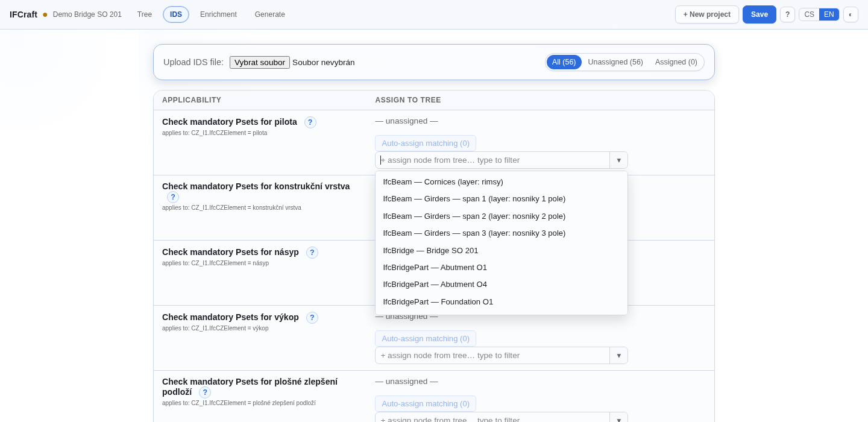Auto-assign matching nodes for pilota

point(426,143)
